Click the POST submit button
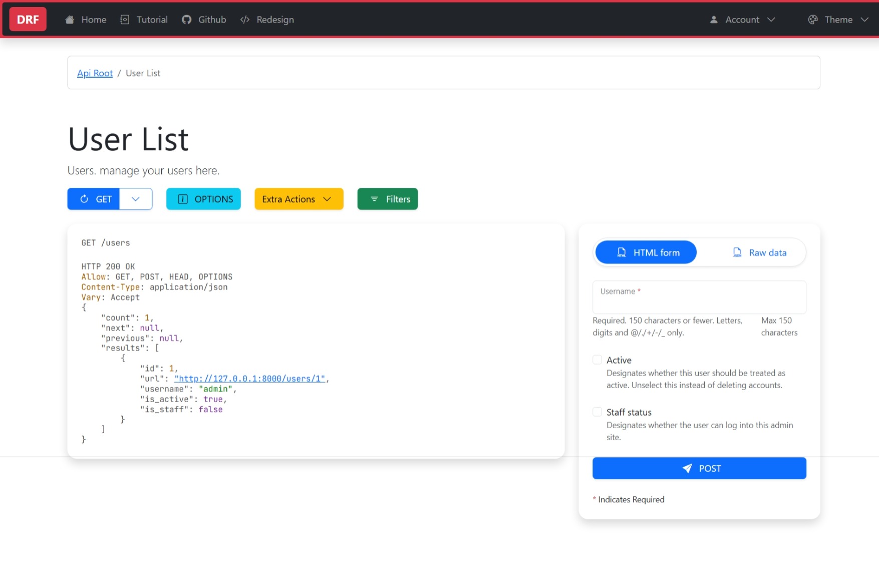879x588 pixels. tap(699, 468)
